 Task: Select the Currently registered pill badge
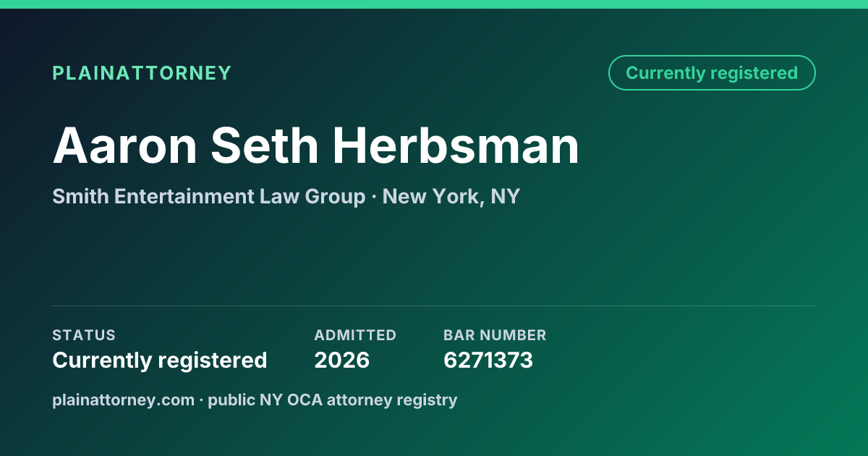tap(712, 73)
